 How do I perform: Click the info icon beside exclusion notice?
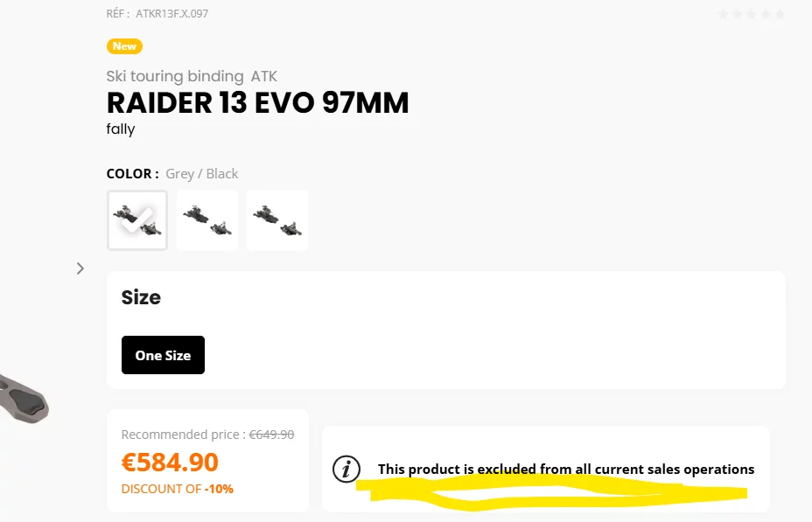pos(346,470)
